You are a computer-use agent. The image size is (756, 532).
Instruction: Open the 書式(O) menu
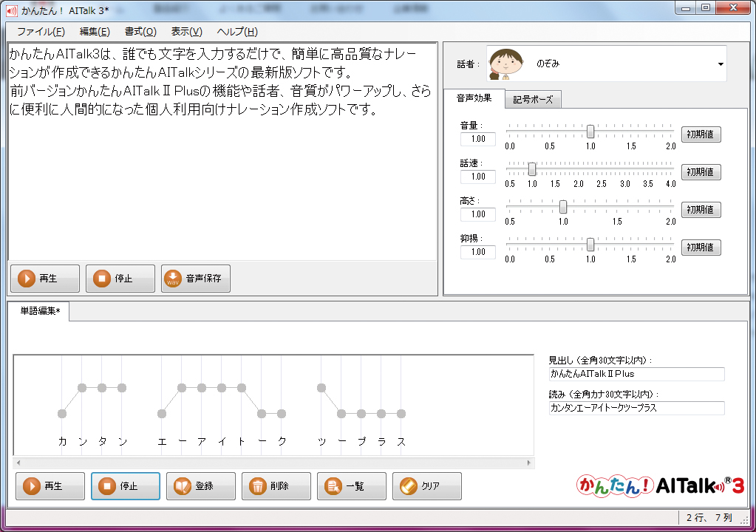click(140, 32)
